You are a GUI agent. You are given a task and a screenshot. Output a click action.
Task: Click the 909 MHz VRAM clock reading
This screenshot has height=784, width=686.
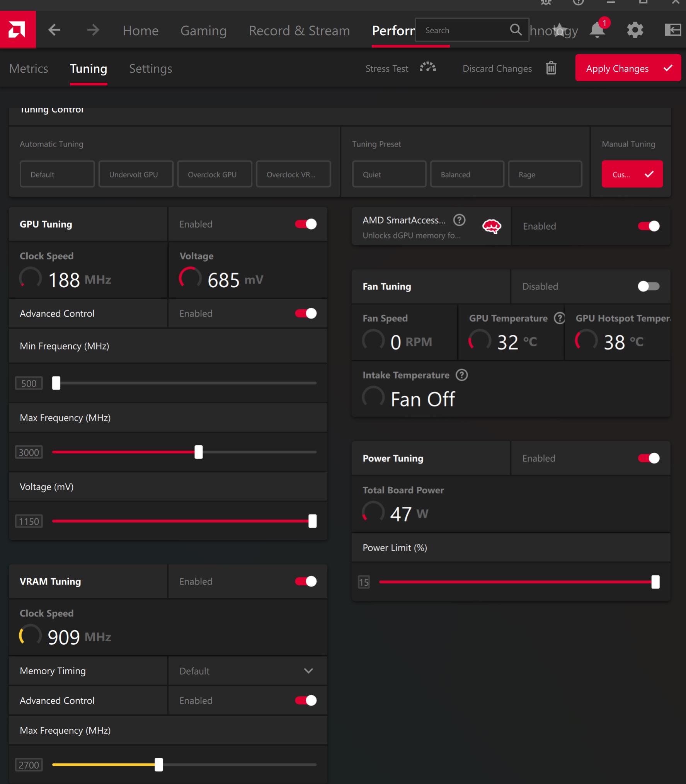(79, 637)
